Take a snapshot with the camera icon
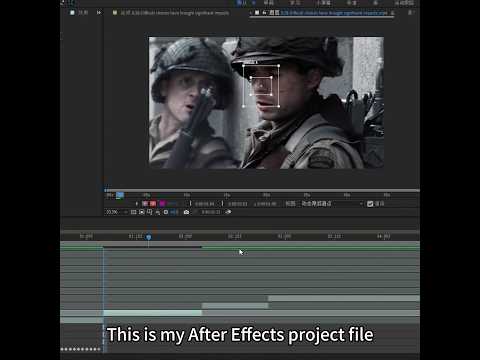The image size is (480, 360). pyautogui.click(x=186, y=212)
